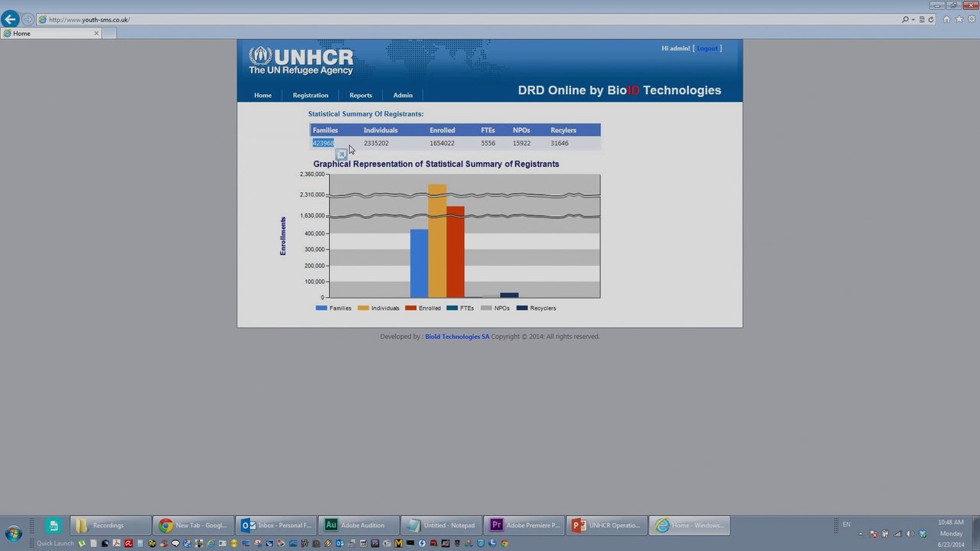This screenshot has height=551, width=980.
Task: Open the Home menu in site navigation
Action: click(263, 96)
